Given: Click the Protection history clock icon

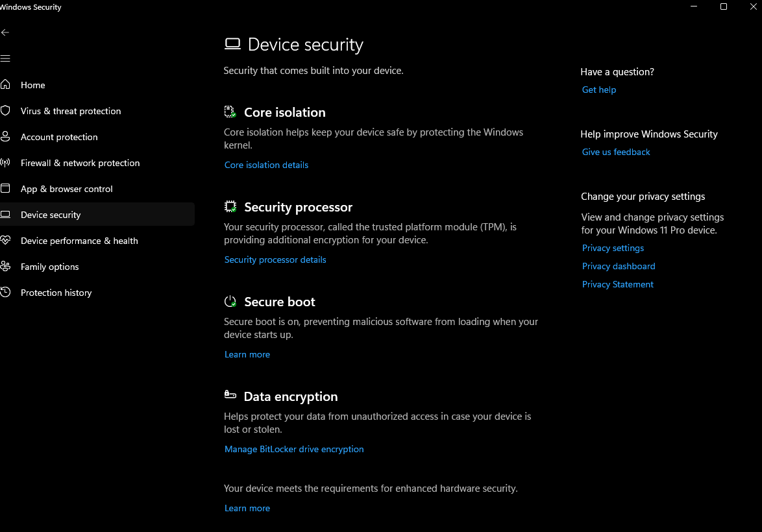Looking at the screenshot, I should point(5,293).
